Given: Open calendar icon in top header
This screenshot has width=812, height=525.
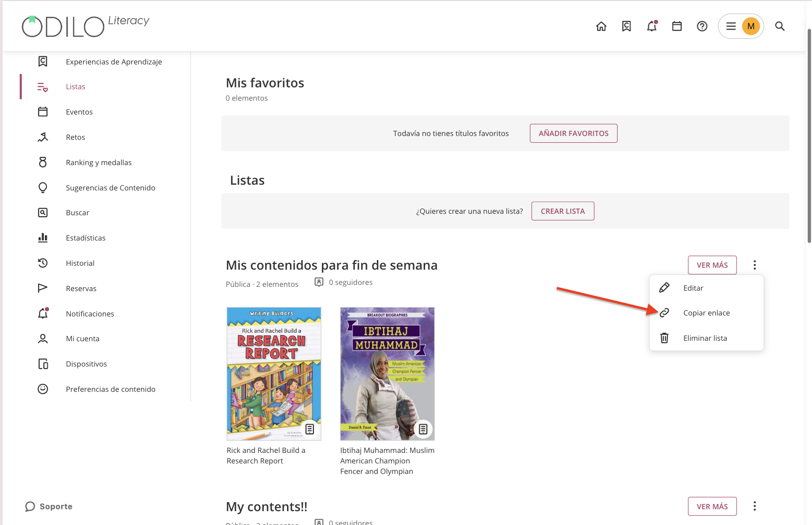Looking at the screenshot, I should [x=677, y=26].
